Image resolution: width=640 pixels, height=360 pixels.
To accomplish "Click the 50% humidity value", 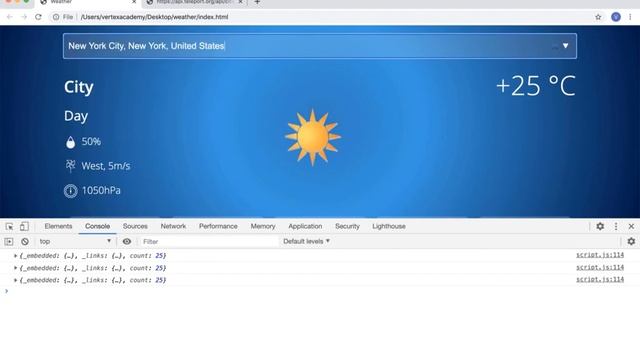I will point(91,142).
